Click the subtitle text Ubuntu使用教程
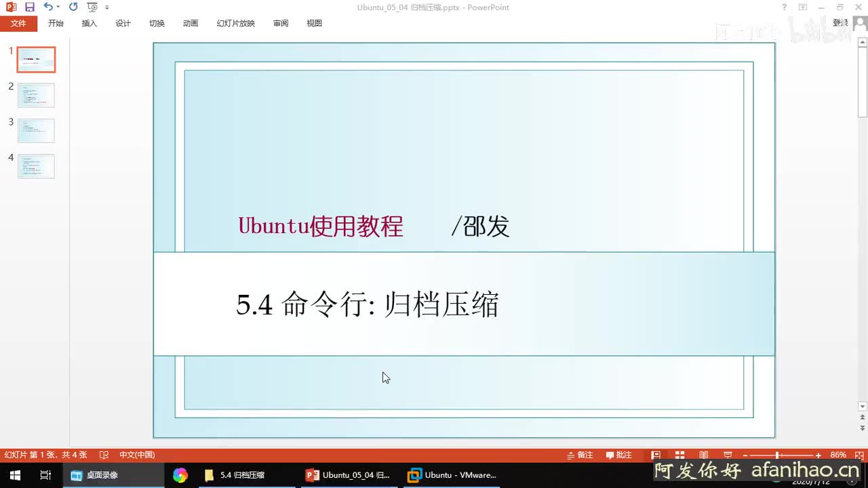This screenshot has width=868, height=488. click(x=321, y=226)
